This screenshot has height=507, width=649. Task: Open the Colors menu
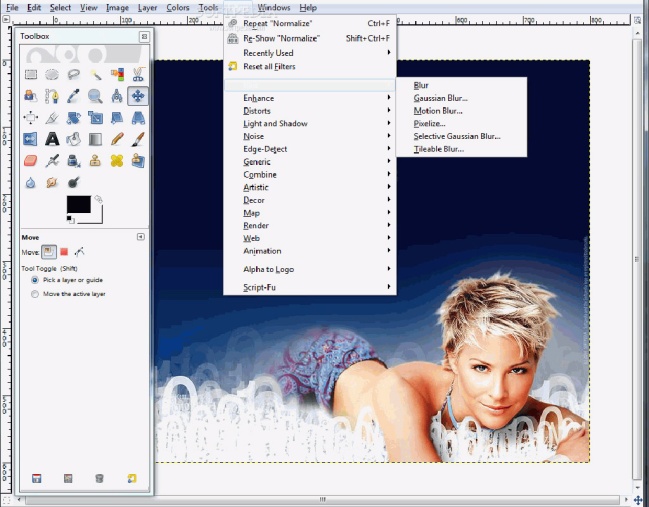[178, 7]
